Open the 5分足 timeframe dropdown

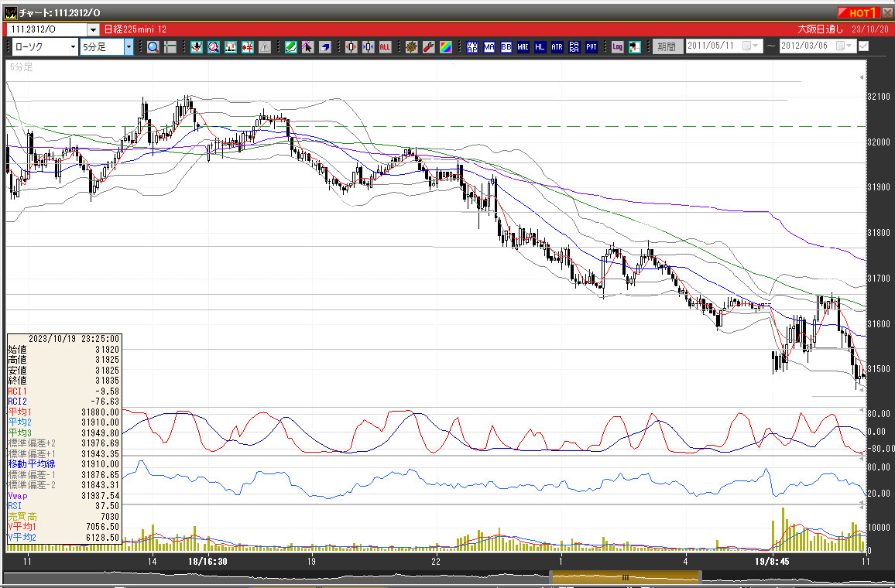pyautogui.click(x=129, y=46)
